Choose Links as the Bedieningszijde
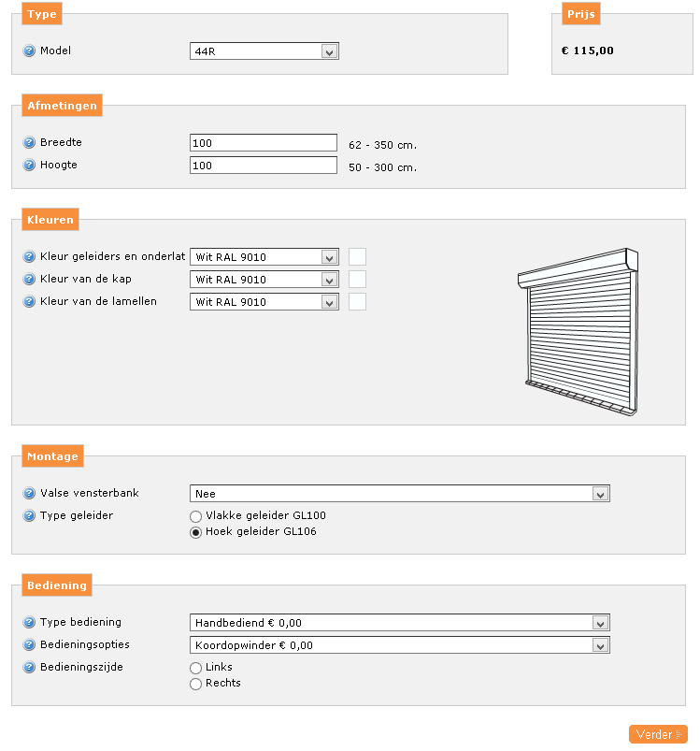The height and width of the screenshot is (751, 700). (195, 668)
